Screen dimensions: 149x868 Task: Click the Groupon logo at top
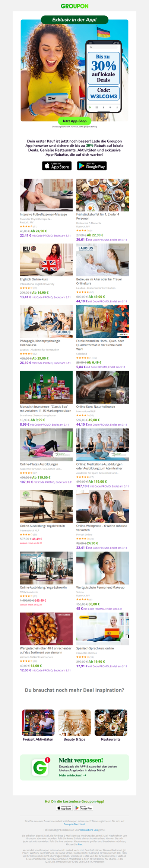[74, 6]
